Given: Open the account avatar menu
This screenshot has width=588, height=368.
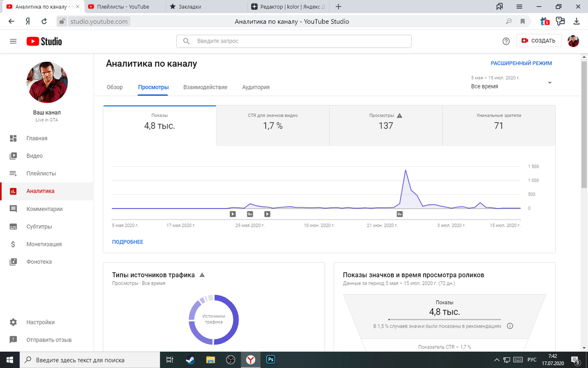Looking at the screenshot, I should 573,41.
